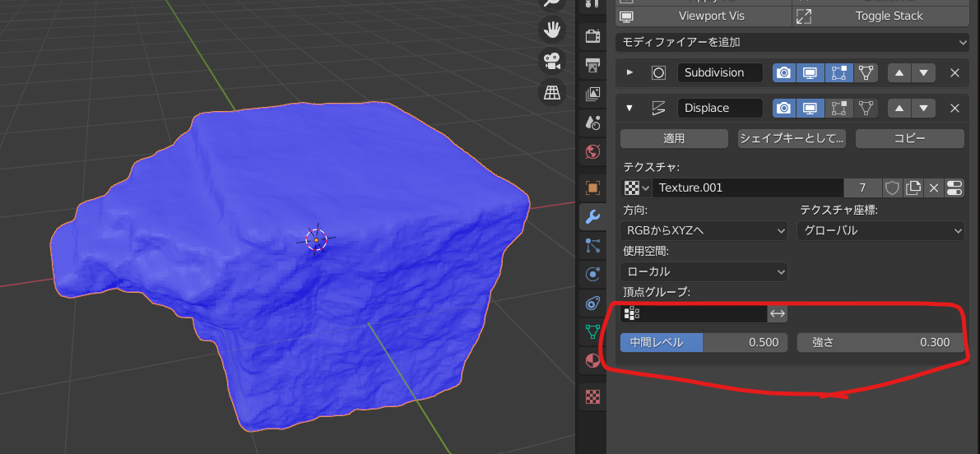
Task: Click the pan view hand gizmo
Action: (552, 29)
